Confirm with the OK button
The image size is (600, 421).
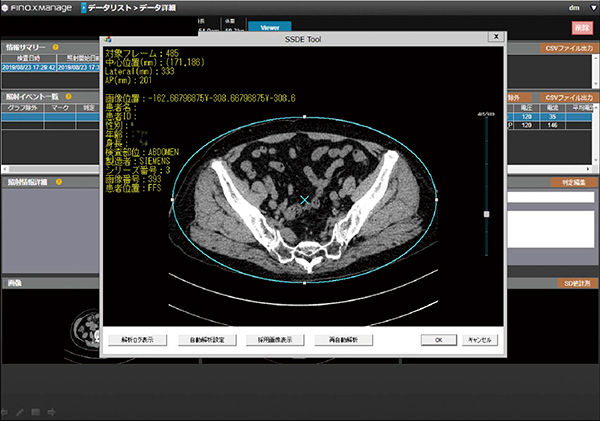(x=437, y=340)
